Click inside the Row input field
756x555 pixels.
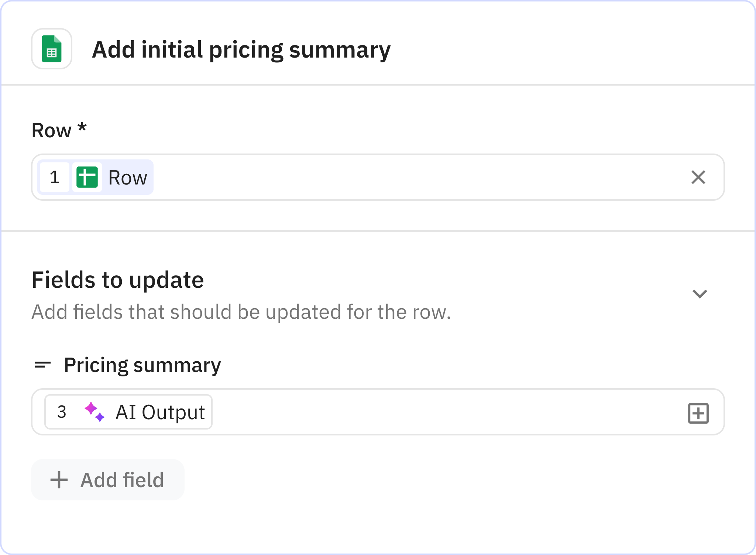(x=369, y=177)
